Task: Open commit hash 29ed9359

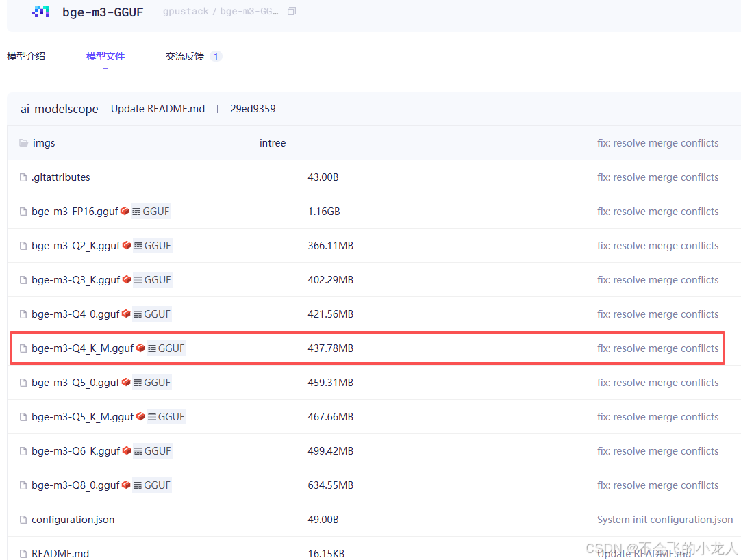Action: coord(253,109)
